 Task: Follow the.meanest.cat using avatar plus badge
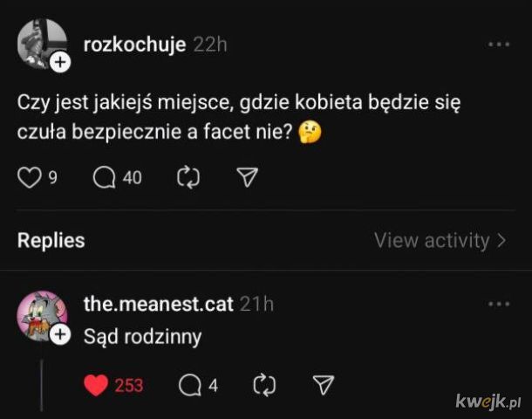click(x=59, y=335)
